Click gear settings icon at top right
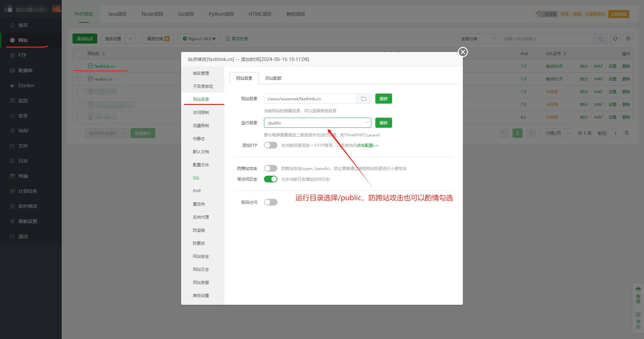The height and width of the screenshot is (339, 644). point(628,39)
